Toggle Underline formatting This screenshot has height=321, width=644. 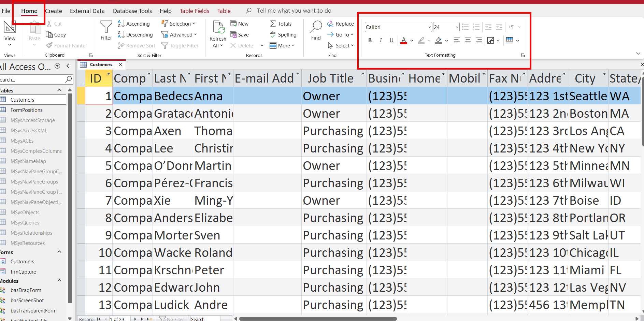coord(391,41)
